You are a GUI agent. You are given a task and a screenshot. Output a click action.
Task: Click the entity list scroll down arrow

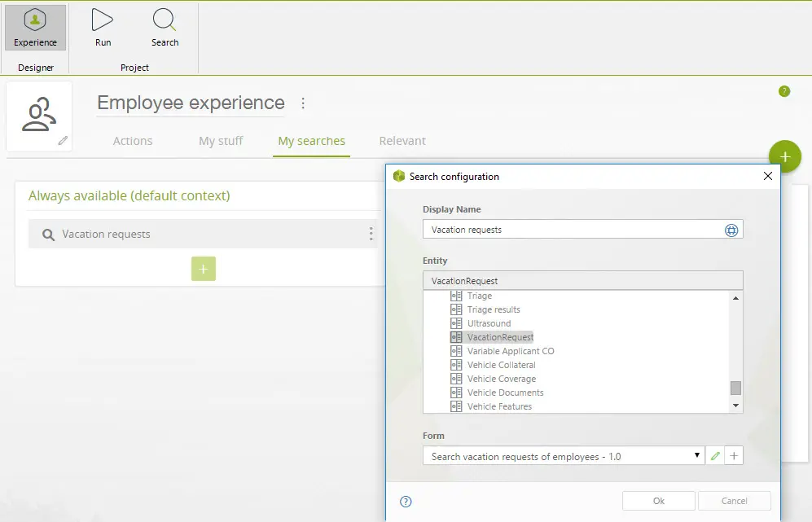pos(735,406)
